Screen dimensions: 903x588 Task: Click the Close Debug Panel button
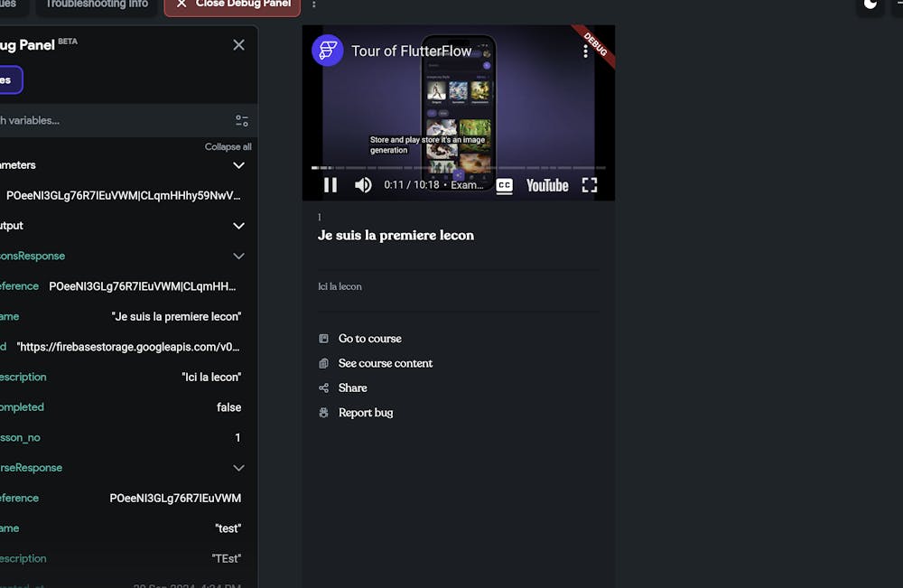tap(232, 5)
